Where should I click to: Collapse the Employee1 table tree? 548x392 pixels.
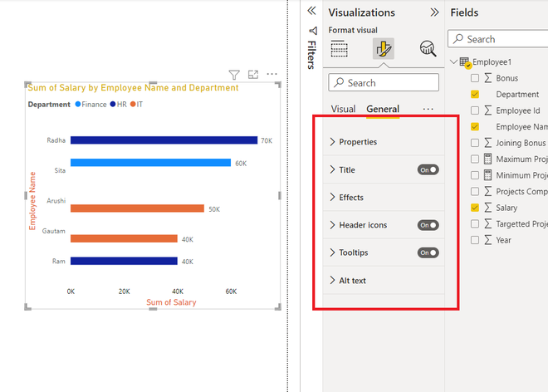point(453,62)
